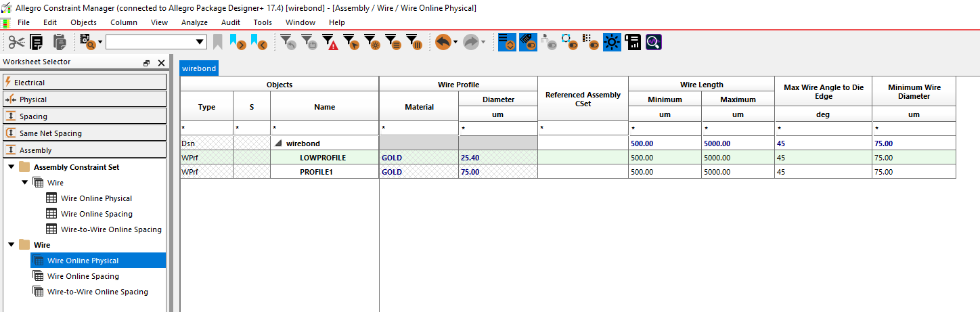
Task: Go to the previous bookmark icon
Action: tap(259, 42)
